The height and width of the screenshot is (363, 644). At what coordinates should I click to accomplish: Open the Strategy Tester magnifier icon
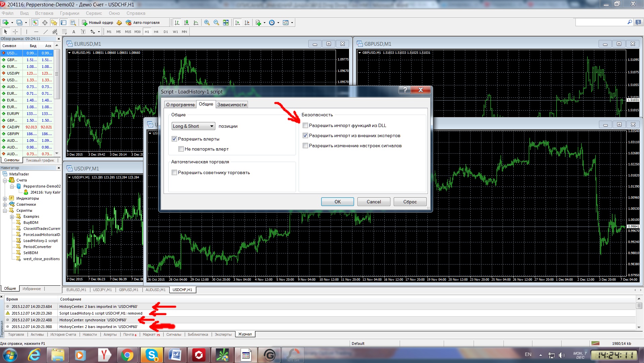point(73,23)
